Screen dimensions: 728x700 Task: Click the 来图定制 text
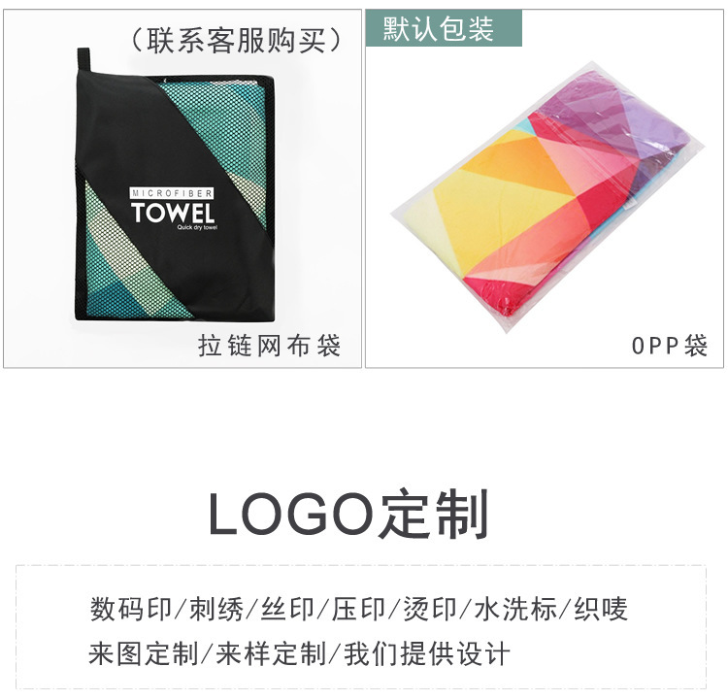coord(144,653)
